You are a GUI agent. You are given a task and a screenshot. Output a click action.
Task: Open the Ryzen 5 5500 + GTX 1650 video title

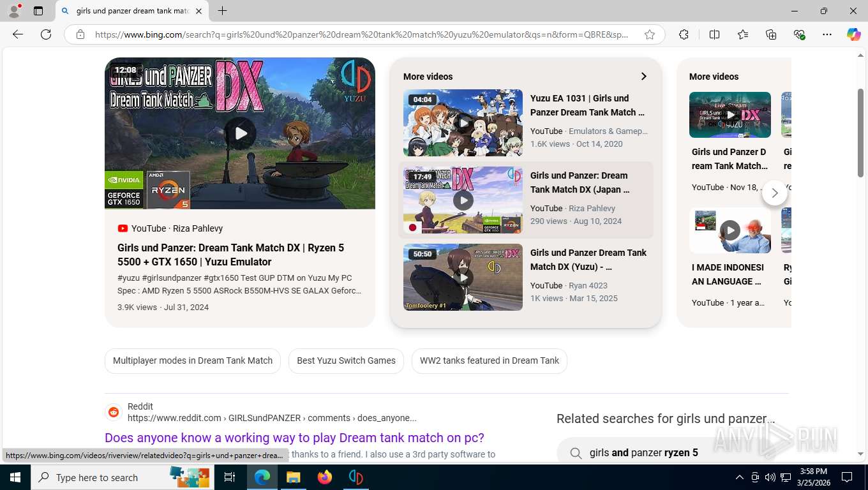231,255
